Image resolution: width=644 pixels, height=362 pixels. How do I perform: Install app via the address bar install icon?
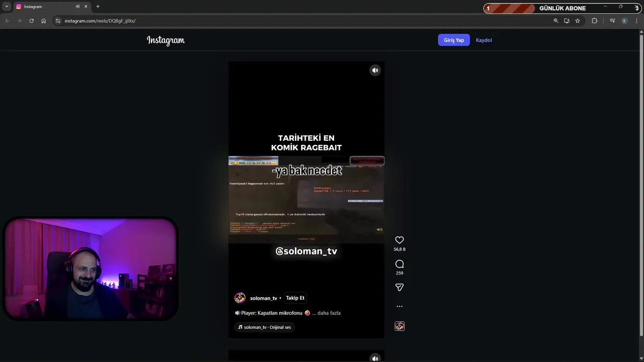point(567,21)
